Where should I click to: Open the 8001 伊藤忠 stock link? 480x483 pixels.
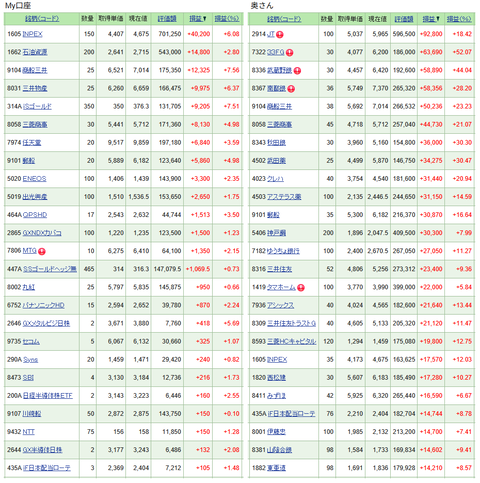[276, 432]
